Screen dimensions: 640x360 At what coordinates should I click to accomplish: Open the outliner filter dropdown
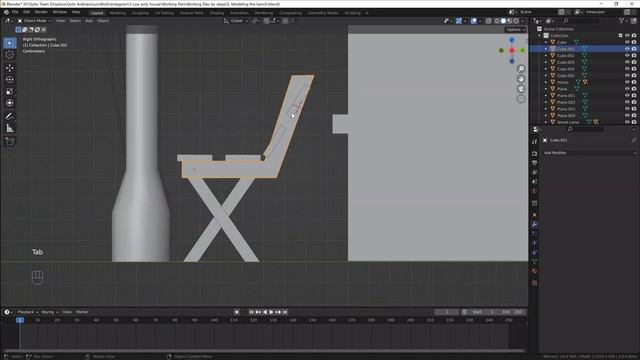623,20
